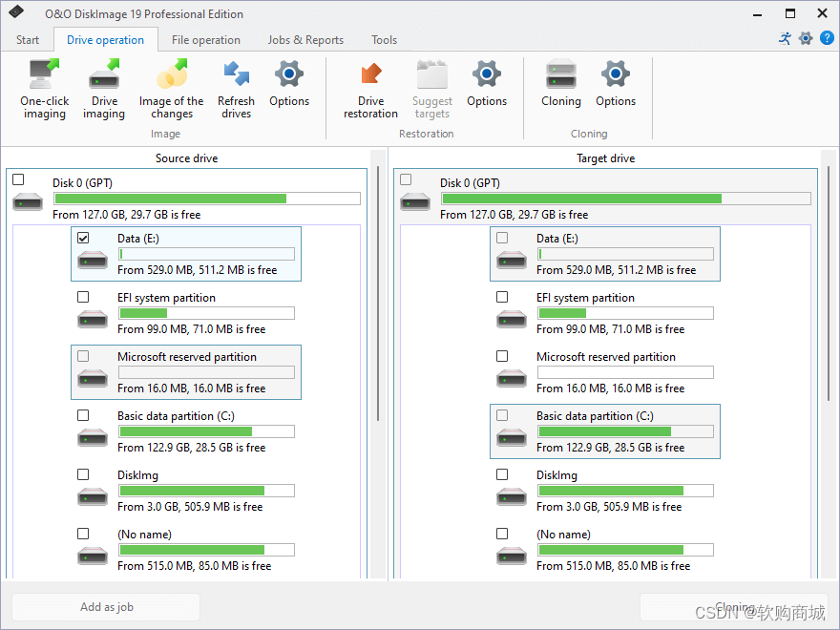Check source (No name) checkbox
The image size is (840, 630).
coord(83,534)
